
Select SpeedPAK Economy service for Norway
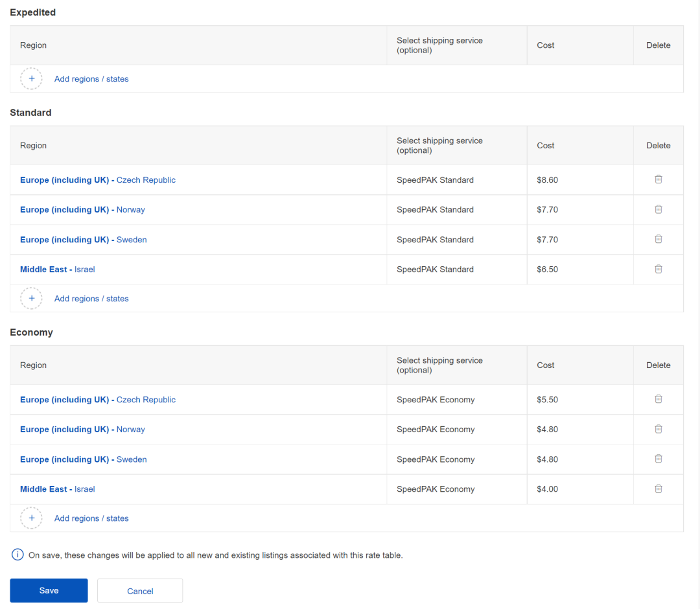[436, 430]
